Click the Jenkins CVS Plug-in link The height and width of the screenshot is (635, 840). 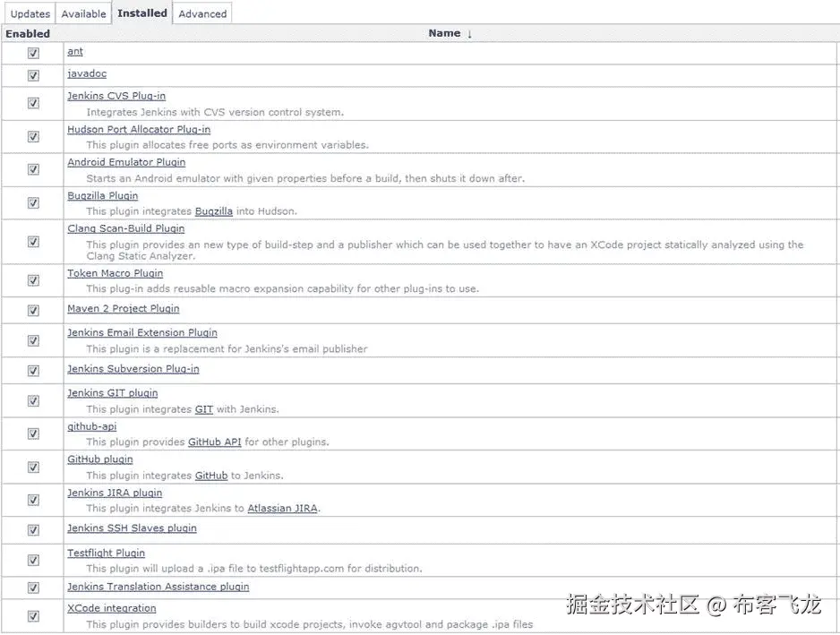pyautogui.click(x=116, y=96)
